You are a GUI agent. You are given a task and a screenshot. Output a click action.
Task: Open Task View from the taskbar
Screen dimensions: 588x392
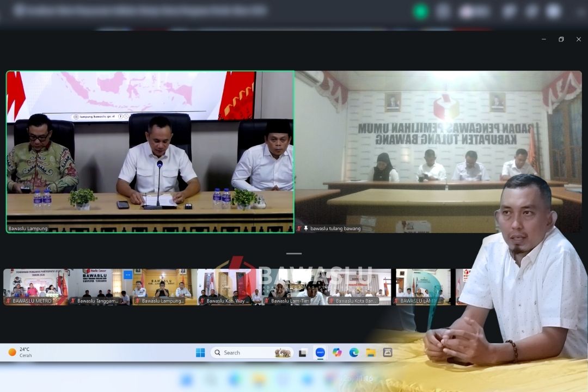tap(303, 353)
